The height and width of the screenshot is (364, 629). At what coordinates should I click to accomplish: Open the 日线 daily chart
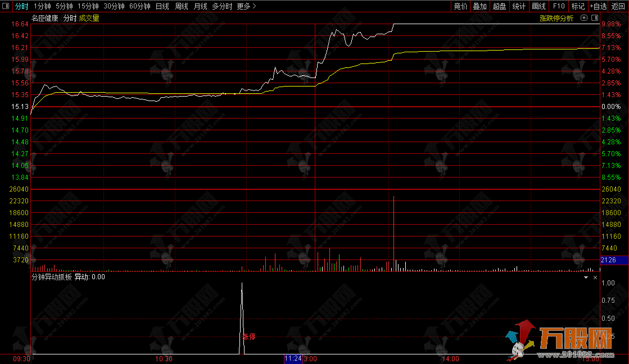click(162, 6)
